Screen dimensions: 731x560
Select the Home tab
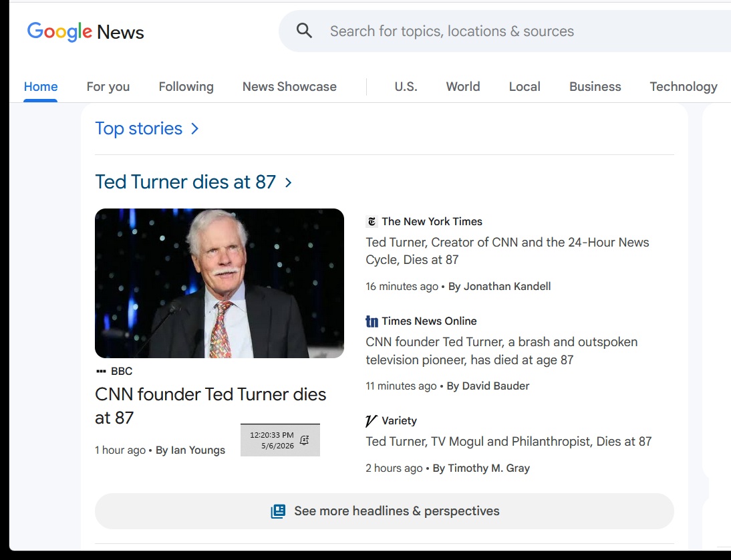(41, 87)
